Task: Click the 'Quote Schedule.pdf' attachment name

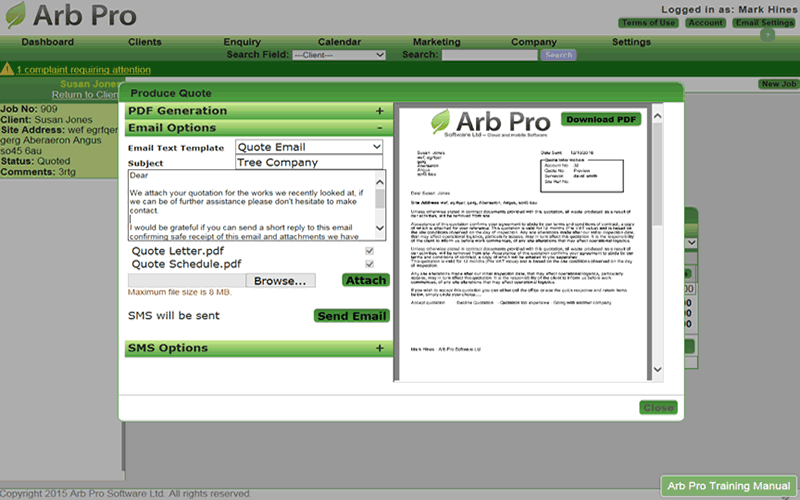Action: pos(186,264)
